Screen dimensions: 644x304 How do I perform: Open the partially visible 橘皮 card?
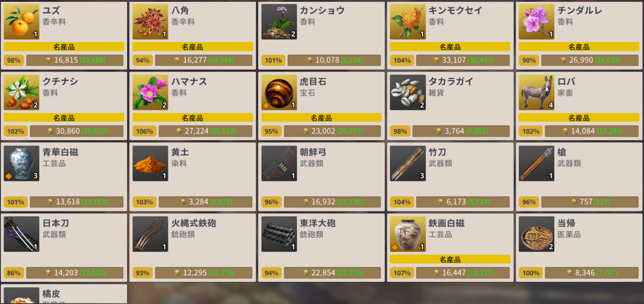64,294
